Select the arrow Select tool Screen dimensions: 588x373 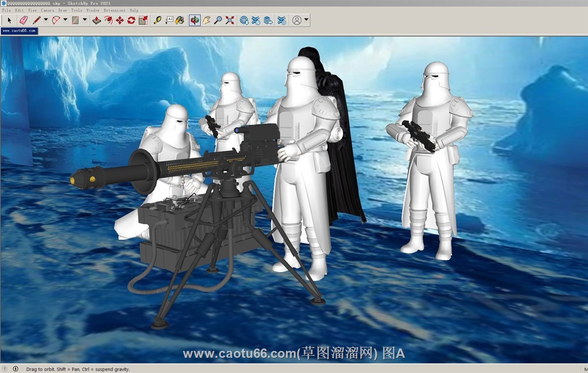[9, 20]
